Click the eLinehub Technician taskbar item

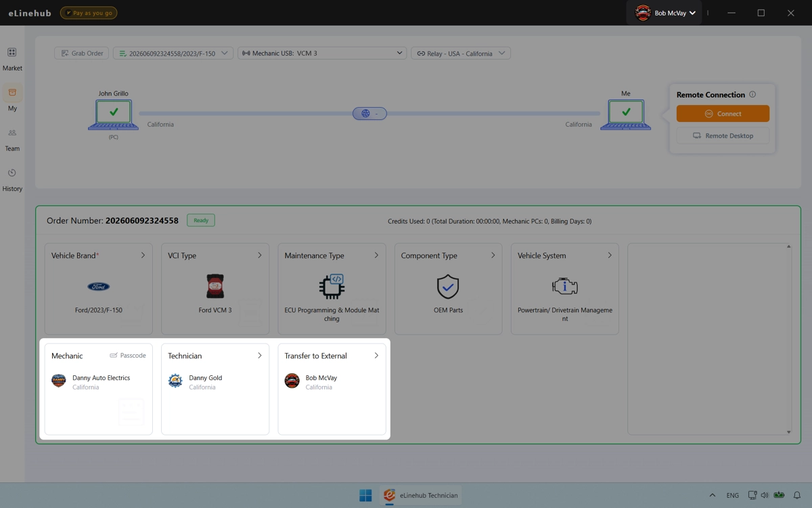(x=421, y=495)
